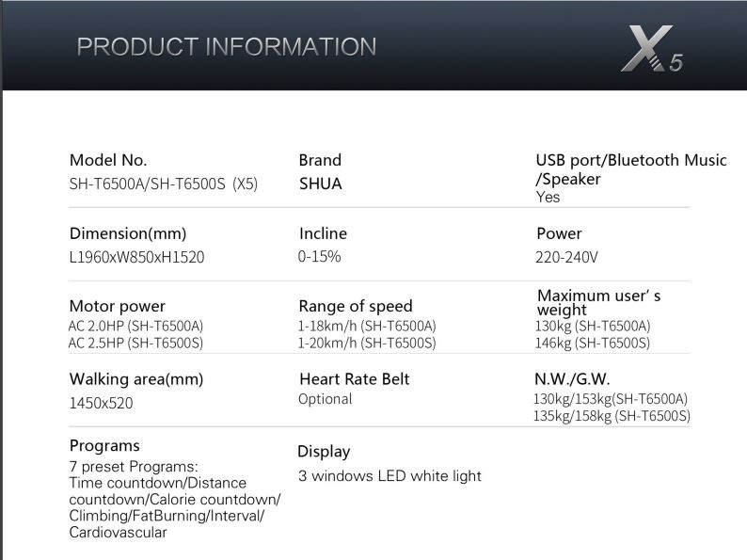
Task: Select the Dimension(mm) label
Action: 128,233
